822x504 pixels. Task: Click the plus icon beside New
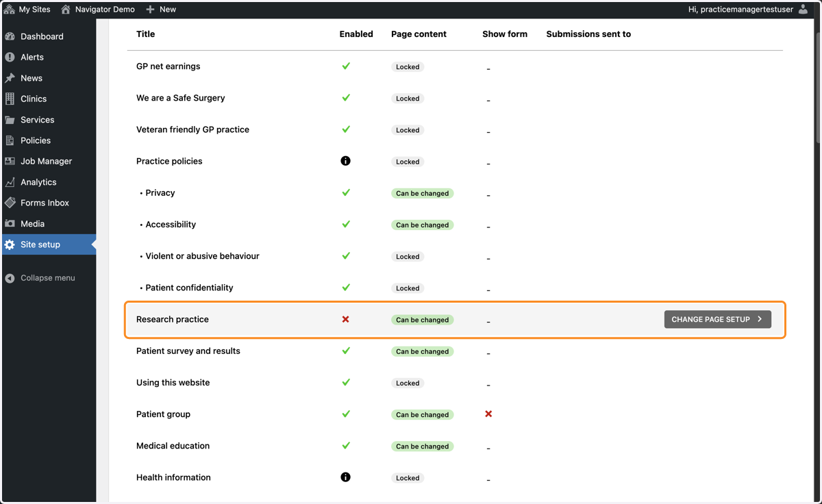(x=150, y=10)
